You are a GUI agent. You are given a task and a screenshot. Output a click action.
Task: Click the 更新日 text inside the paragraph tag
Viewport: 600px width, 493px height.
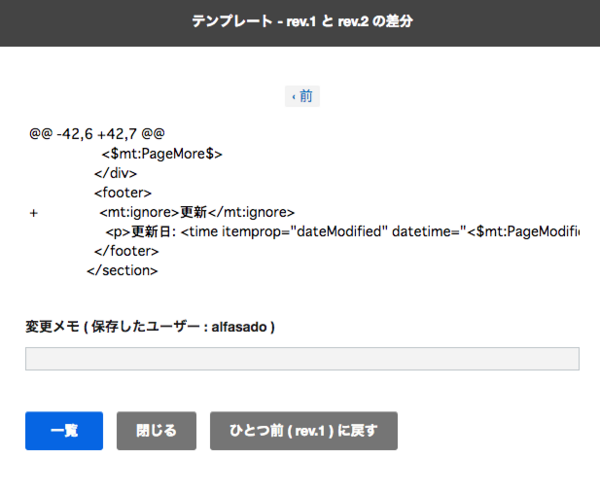pyautogui.click(x=154, y=231)
